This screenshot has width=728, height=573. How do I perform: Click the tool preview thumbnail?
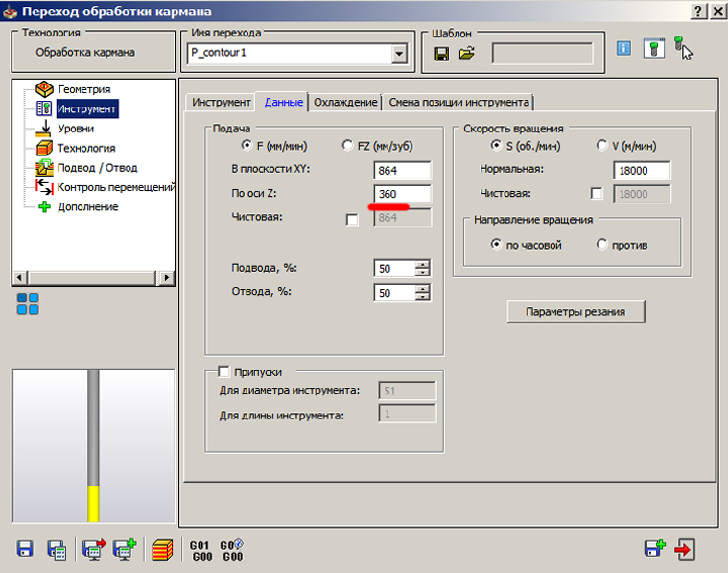pyautogui.click(x=93, y=445)
